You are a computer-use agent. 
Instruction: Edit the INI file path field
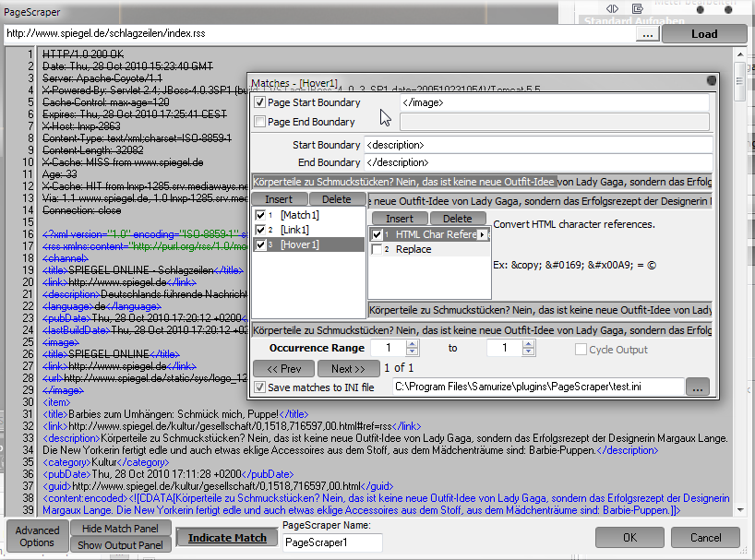coord(538,387)
